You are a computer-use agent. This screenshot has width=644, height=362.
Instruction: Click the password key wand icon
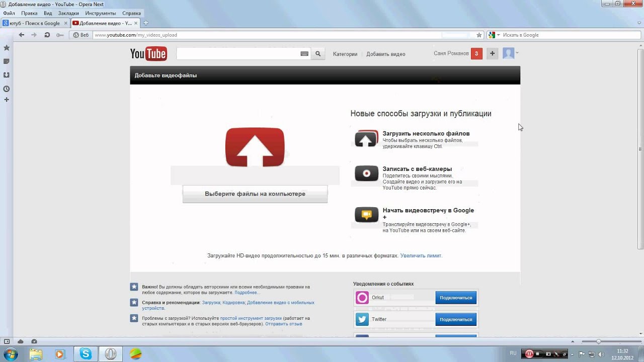click(60, 35)
